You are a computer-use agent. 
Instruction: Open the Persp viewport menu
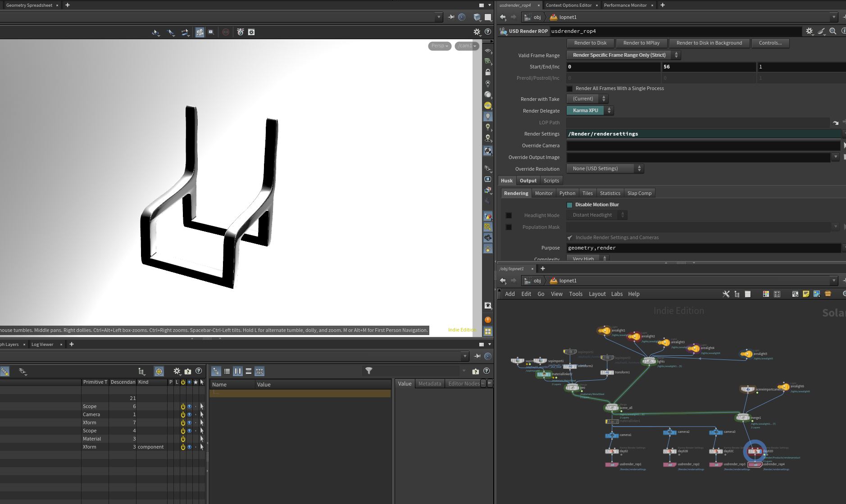(440, 46)
